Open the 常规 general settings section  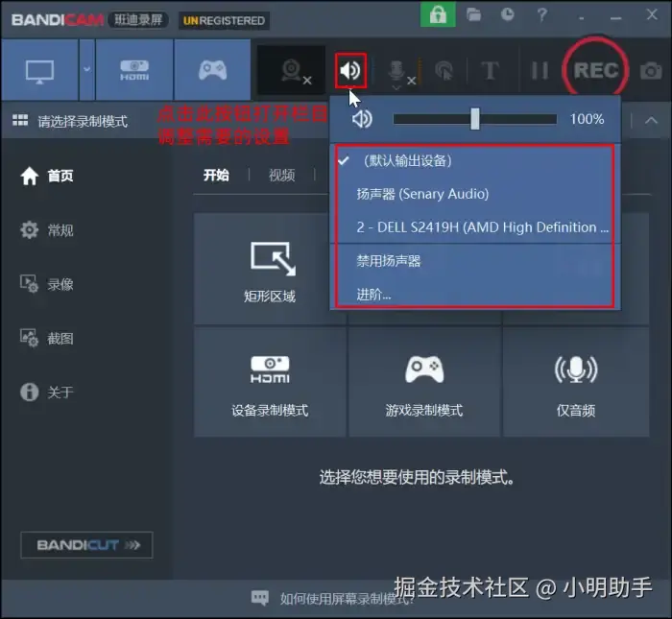pos(47,230)
